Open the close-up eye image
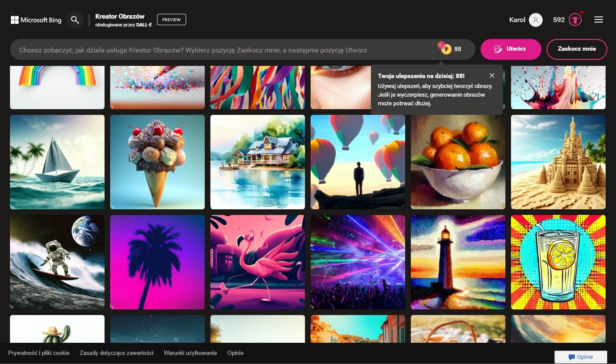This screenshot has width=616, height=364. (341, 88)
